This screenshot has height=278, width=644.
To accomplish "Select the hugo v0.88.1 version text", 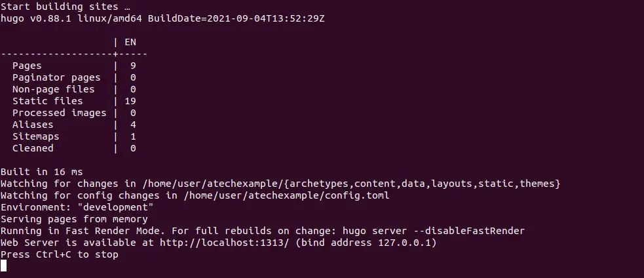I will point(36,18).
